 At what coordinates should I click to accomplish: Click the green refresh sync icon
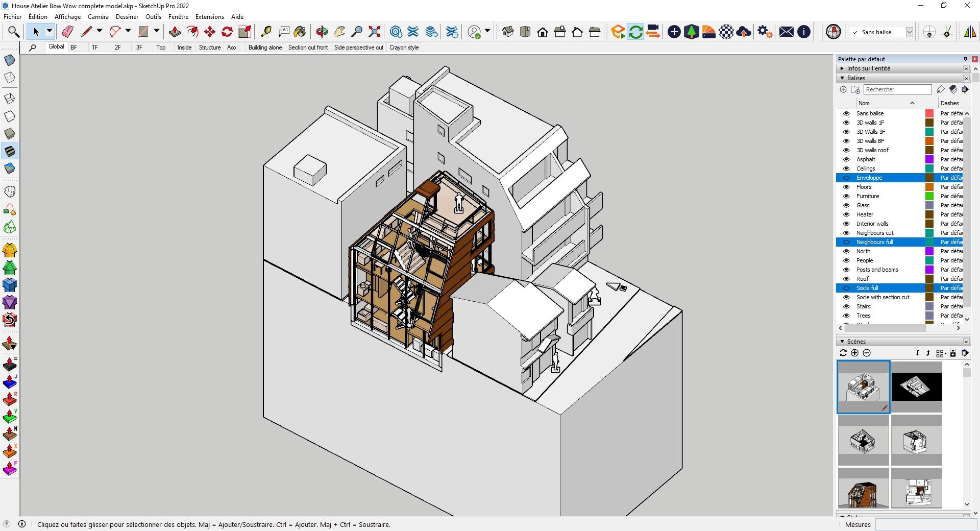click(x=635, y=32)
